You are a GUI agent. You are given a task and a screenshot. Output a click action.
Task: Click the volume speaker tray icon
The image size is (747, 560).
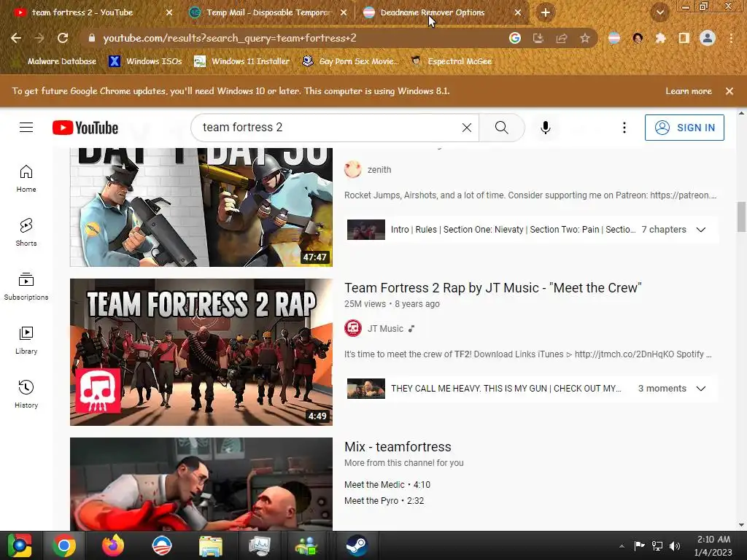tap(675, 546)
